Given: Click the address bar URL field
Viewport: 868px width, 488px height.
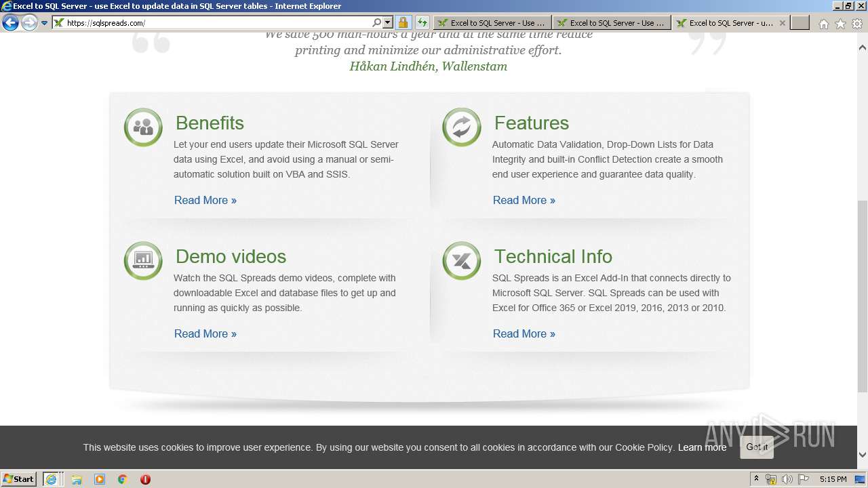Looking at the screenshot, I should [218, 23].
